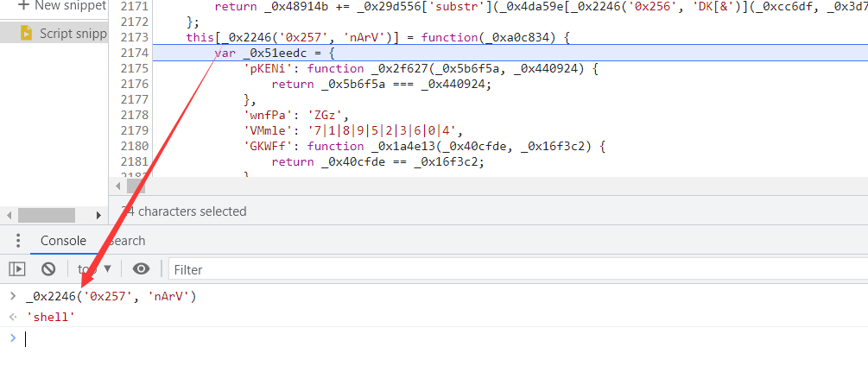The height and width of the screenshot is (391, 868).
Task: Click line number 2176 in the gutter
Action: click(135, 84)
